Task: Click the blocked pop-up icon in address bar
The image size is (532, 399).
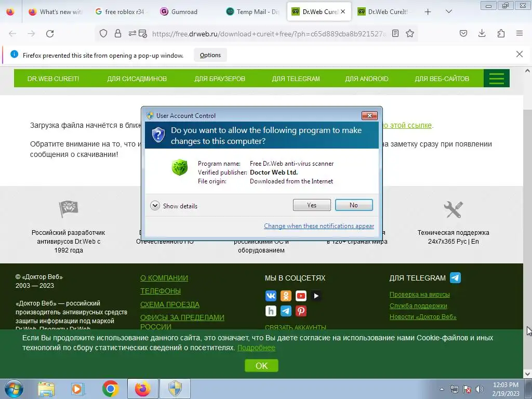Action: [143, 34]
